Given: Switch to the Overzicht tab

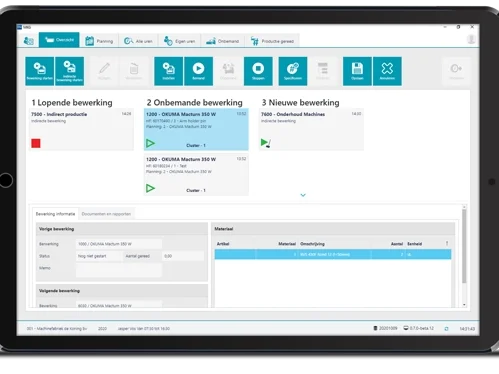Looking at the screenshot, I should [x=59, y=40].
